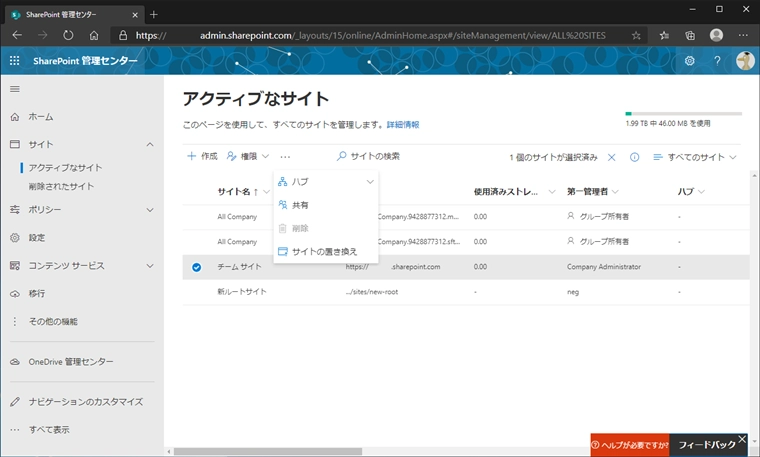Choose サイトの置き換え from the menu
This screenshot has width=760, height=457.
pyautogui.click(x=326, y=252)
